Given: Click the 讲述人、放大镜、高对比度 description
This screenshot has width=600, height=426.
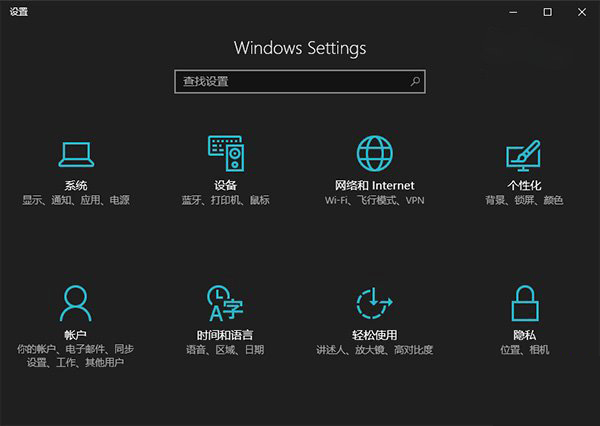Looking at the screenshot, I should (375, 350).
